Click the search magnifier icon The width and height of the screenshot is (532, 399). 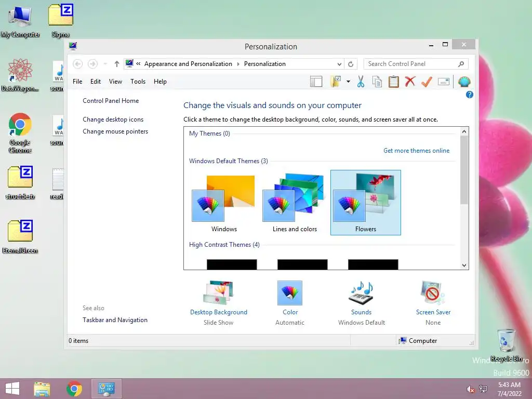click(461, 64)
